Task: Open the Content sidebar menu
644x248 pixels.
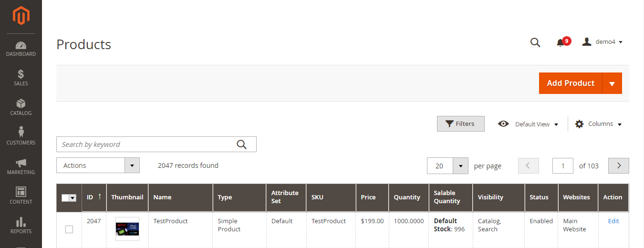Action: 21,196
